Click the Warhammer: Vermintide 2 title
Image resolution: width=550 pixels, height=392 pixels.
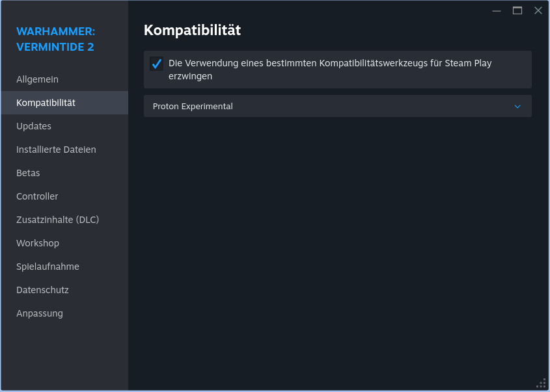coord(55,39)
